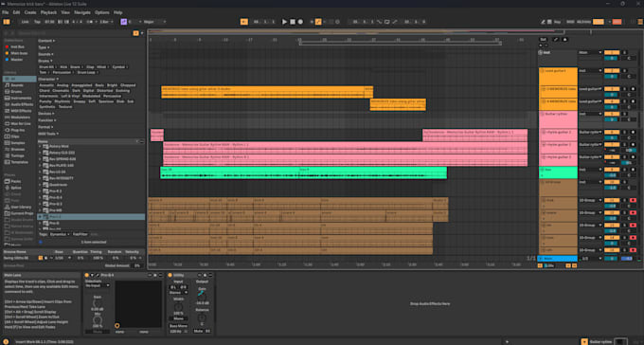
Task: Open the Edit menu
Action: [16, 12]
